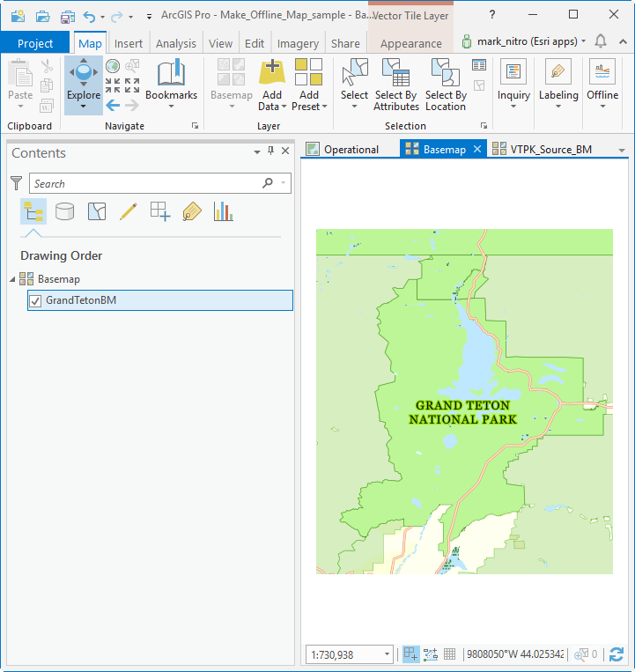Click the Inquiry button
Screen dimensions: 635x672
pos(513,85)
